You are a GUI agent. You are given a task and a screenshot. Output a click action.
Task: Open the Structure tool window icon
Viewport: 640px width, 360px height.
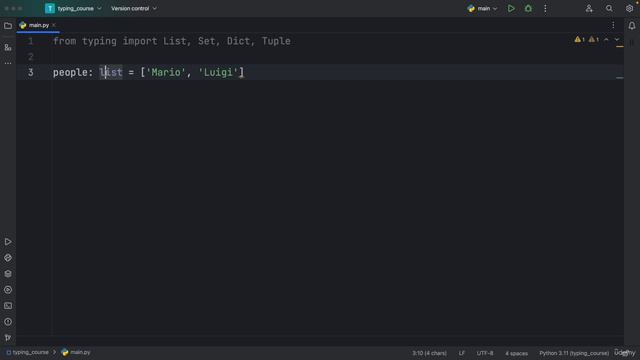point(8,48)
